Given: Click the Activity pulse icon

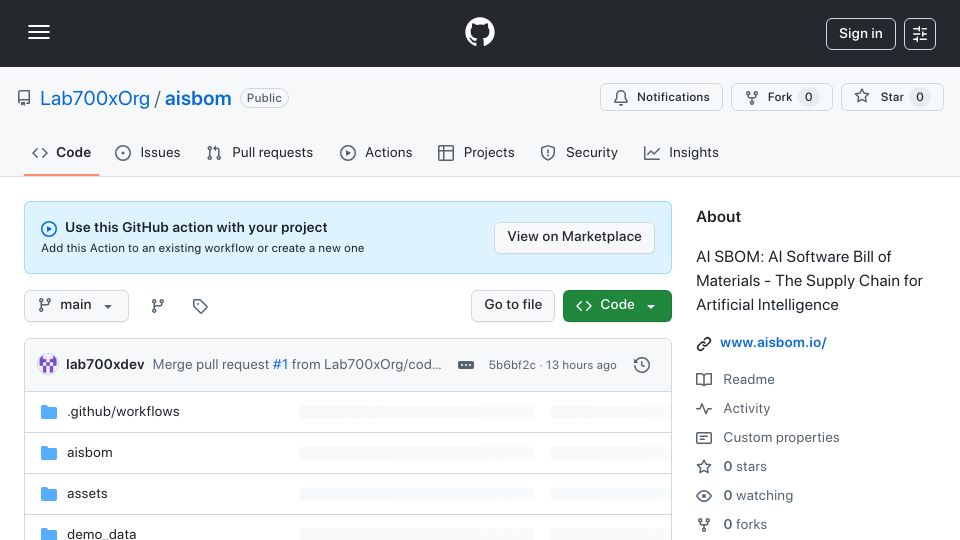Looking at the screenshot, I should [x=704, y=408].
